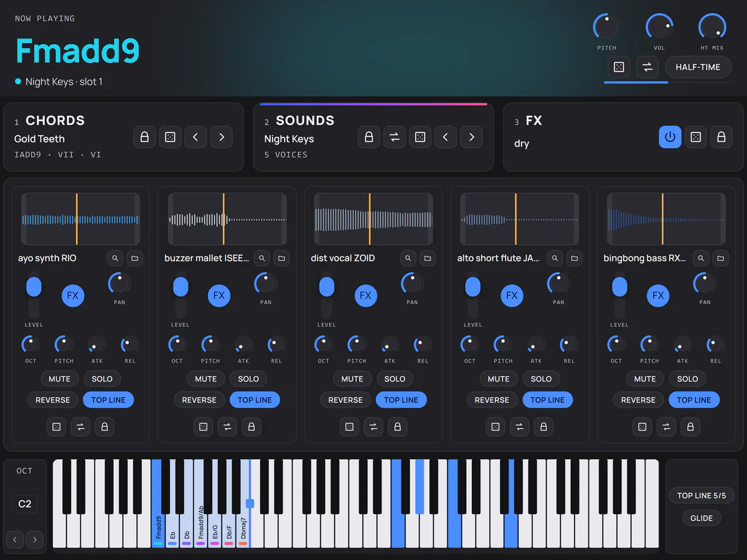
Task: Randomize Sounds with dice icon
Action: coord(420,137)
